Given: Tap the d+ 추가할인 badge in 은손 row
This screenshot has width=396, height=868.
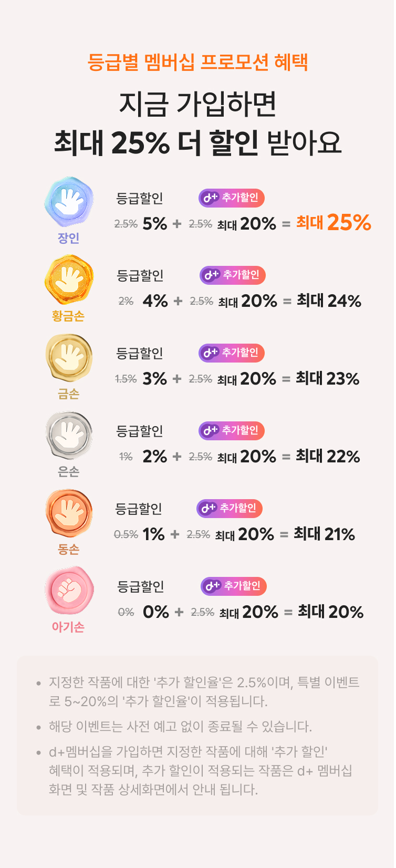Looking at the screenshot, I should pos(231,430).
